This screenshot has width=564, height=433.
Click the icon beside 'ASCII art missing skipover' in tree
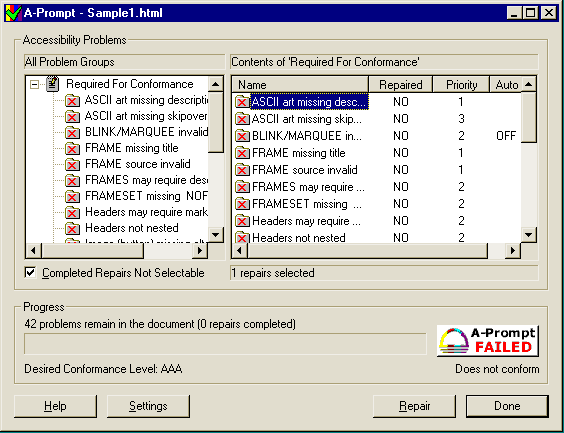(x=72, y=117)
